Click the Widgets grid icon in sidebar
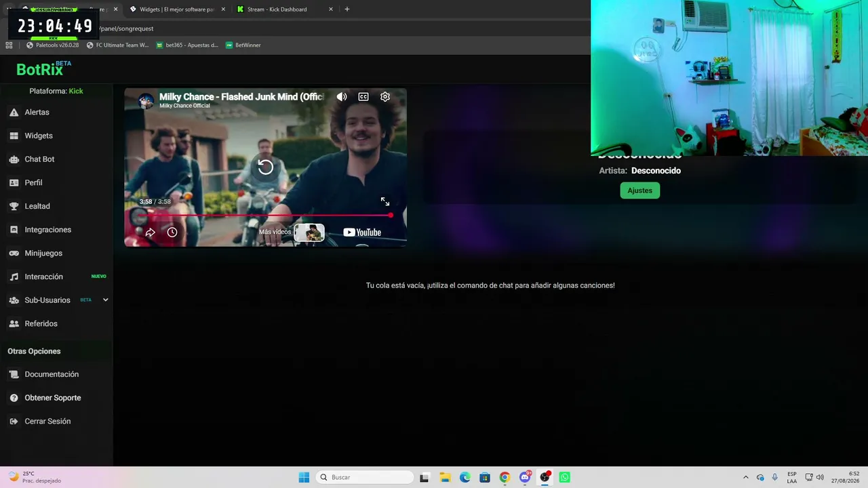 pos(14,136)
